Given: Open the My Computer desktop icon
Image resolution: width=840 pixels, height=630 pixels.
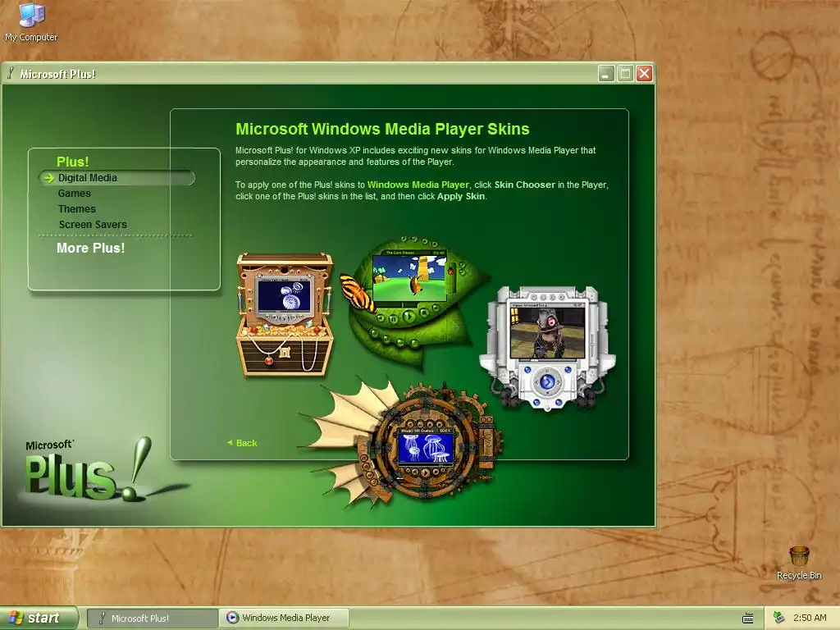Looking at the screenshot, I should 31,22.
